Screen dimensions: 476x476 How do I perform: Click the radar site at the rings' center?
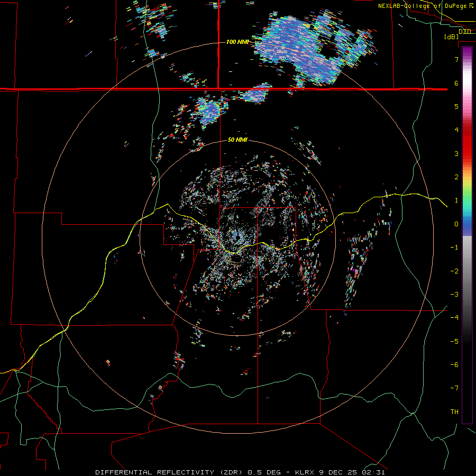tap(237, 237)
